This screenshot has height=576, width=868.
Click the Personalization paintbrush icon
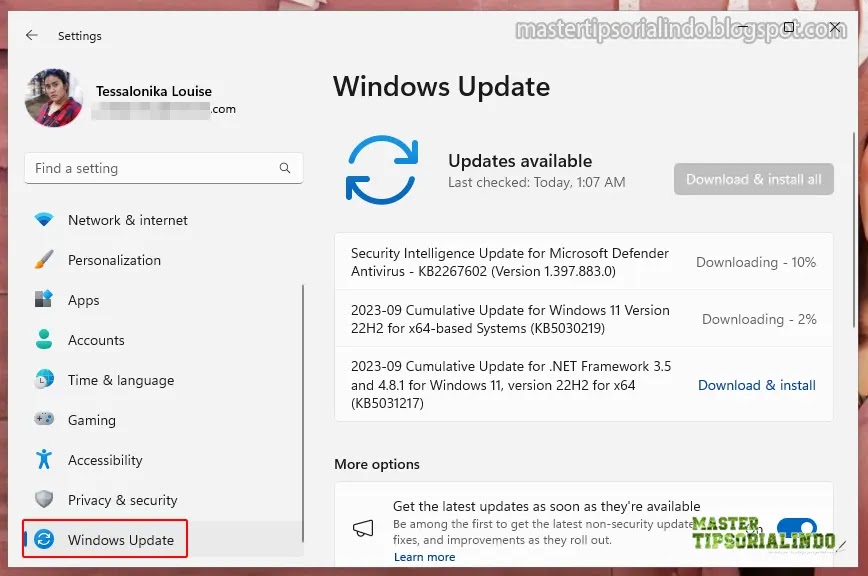pyautogui.click(x=44, y=260)
